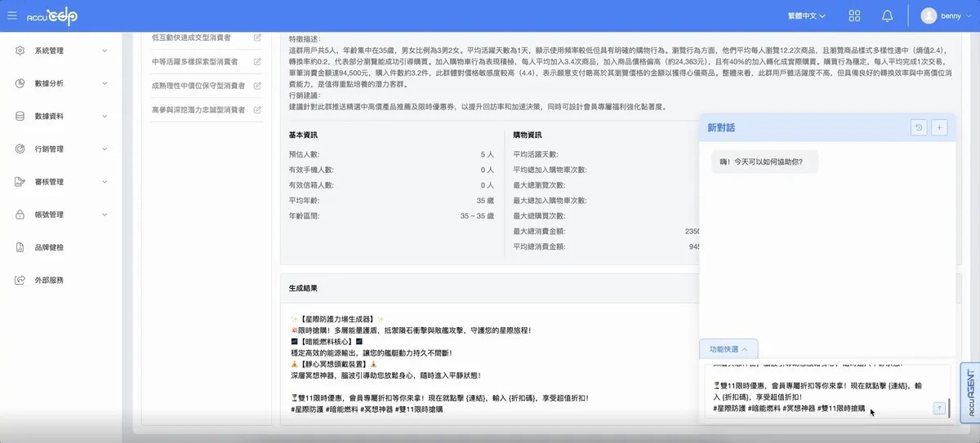Start new chat with the plus icon
Screen dimensions: 980x443
coord(939,127)
